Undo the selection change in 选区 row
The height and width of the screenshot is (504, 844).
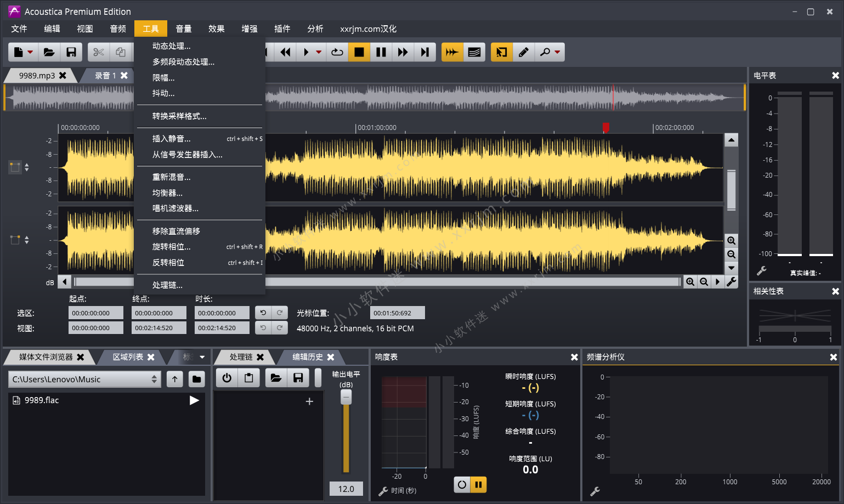pos(263,313)
